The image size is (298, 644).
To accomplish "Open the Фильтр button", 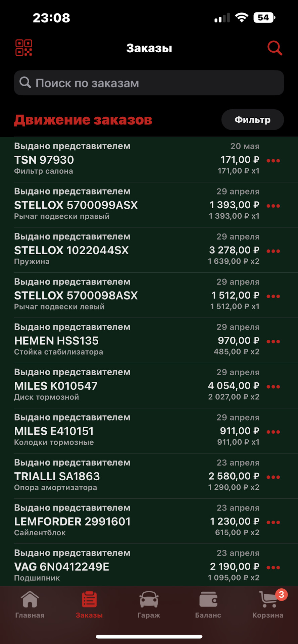I will point(253,120).
